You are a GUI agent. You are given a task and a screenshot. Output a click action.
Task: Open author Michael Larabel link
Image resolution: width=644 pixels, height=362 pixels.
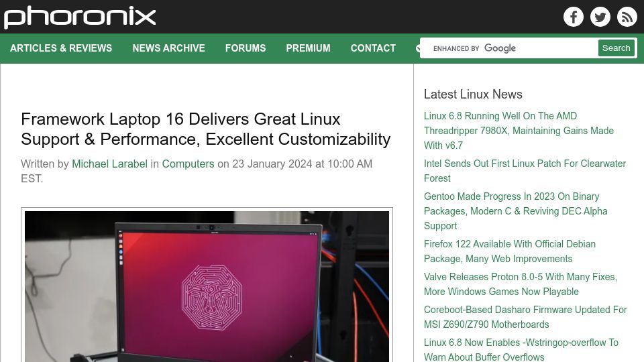109,164
